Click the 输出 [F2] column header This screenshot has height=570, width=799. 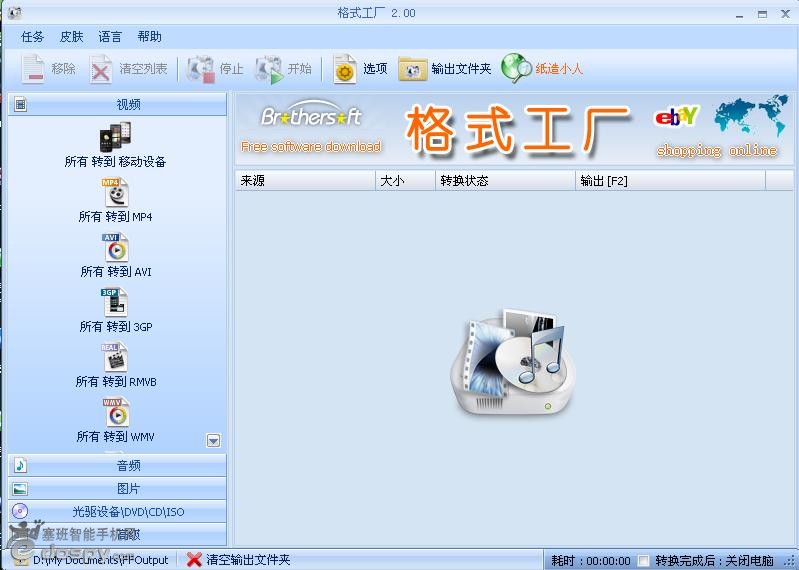pyautogui.click(x=671, y=181)
